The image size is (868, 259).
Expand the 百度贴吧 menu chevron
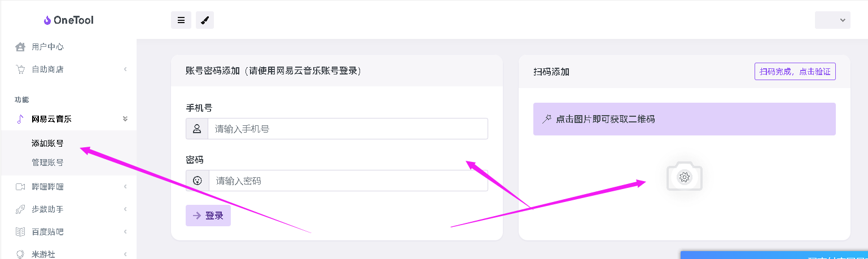click(125, 232)
